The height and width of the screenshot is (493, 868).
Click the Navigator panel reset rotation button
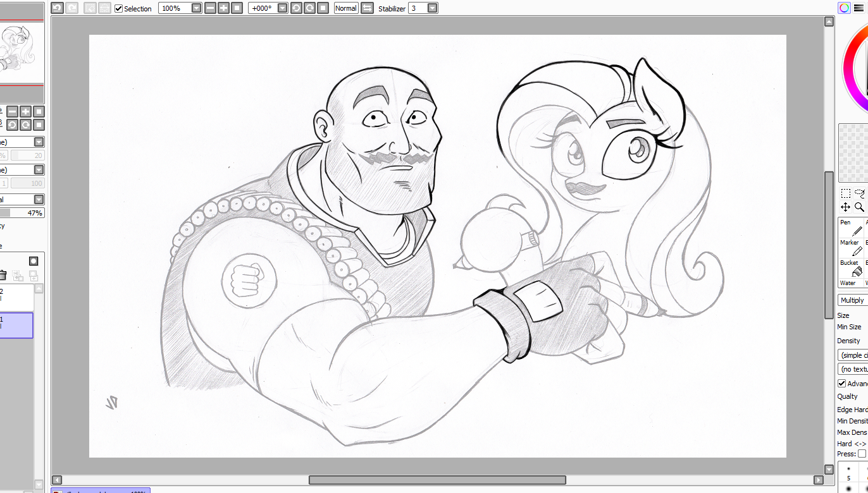[x=39, y=125]
